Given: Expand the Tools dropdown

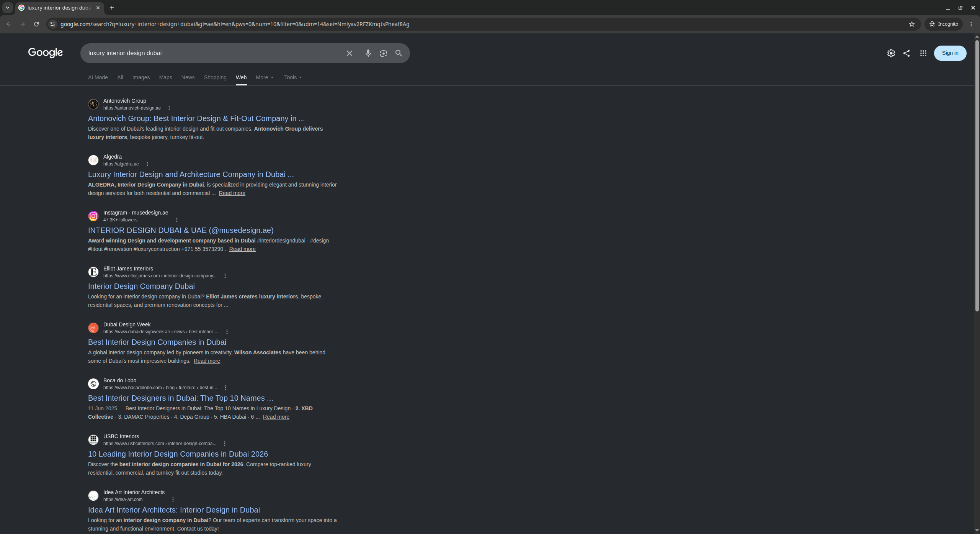Looking at the screenshot, I should [293, 77].
